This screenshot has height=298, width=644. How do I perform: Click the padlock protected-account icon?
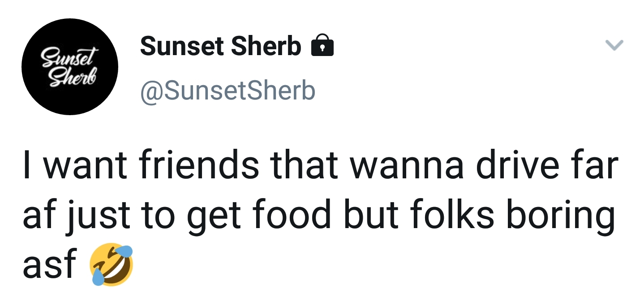(322, 46)
